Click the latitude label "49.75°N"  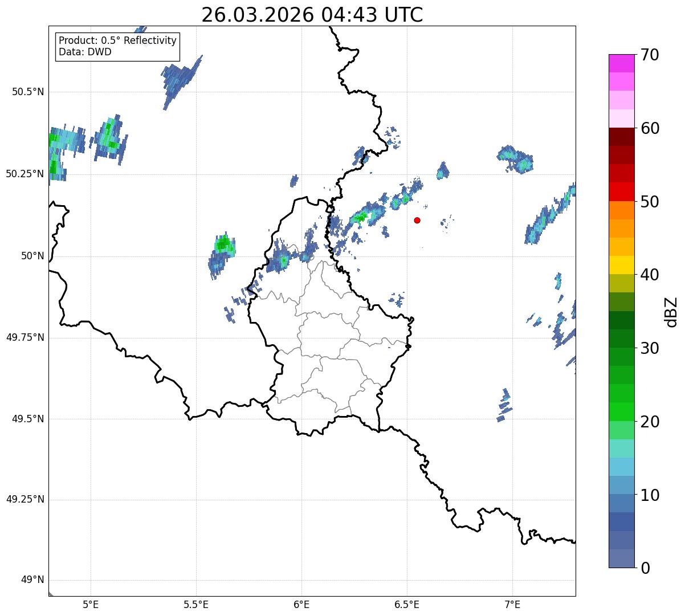25,337
